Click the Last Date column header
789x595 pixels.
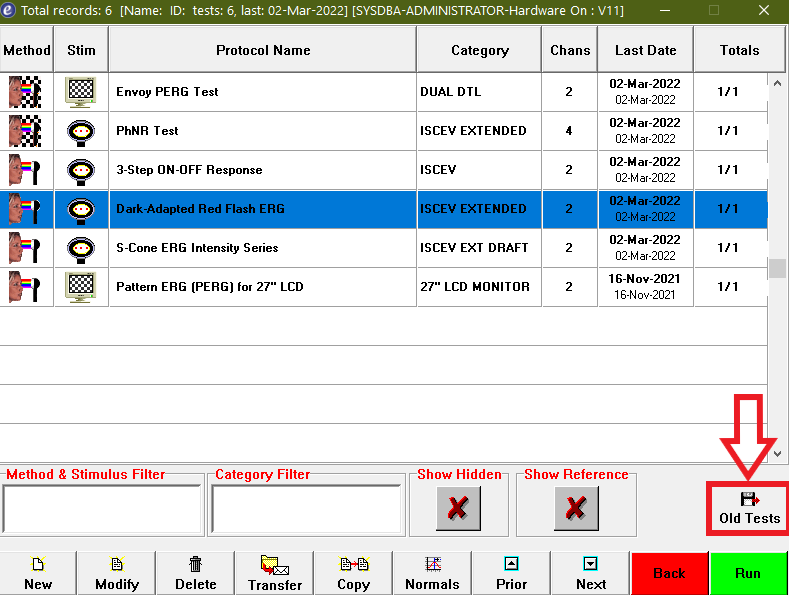[646, 50]
